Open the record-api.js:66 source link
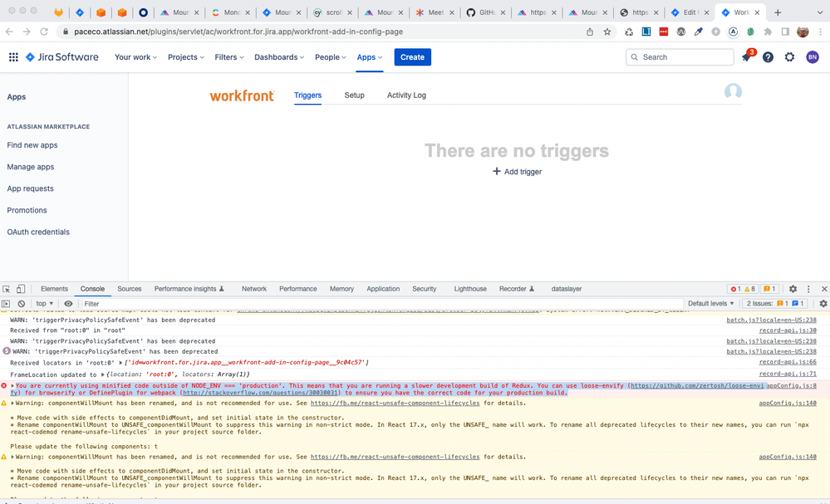The width and height of the screenshot is (830, 504). (788, 362)
